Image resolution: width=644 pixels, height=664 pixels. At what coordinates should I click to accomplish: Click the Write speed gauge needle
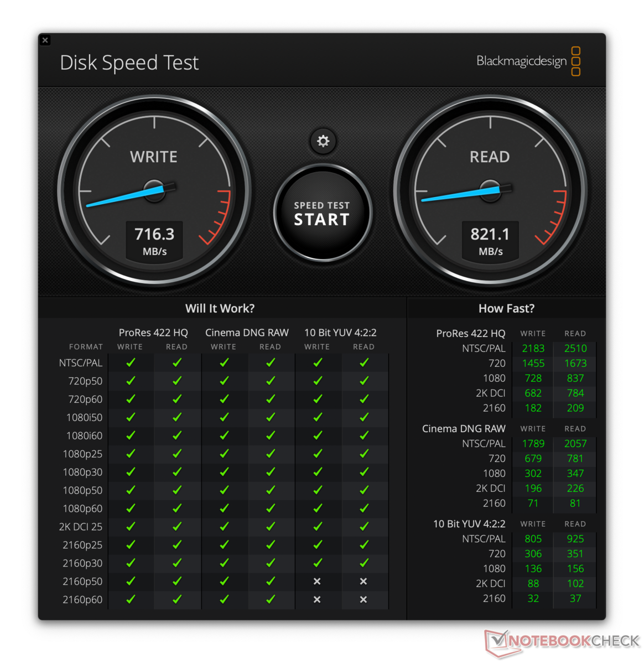131,195
